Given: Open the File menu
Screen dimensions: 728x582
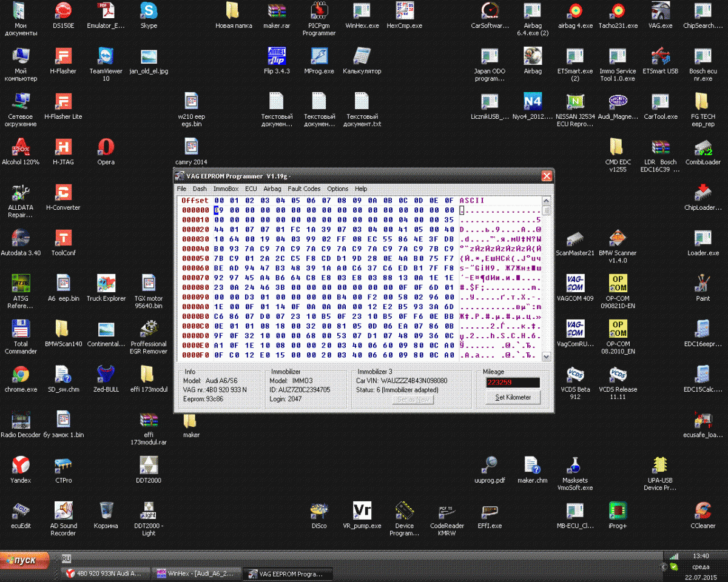Looking at the screenshot, I should [x=181, y=189].
